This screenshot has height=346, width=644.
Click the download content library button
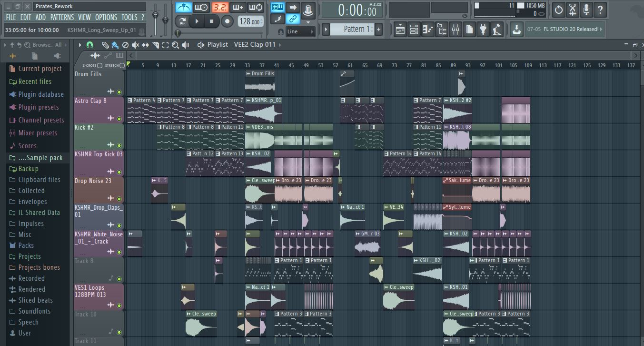point(516,30)
